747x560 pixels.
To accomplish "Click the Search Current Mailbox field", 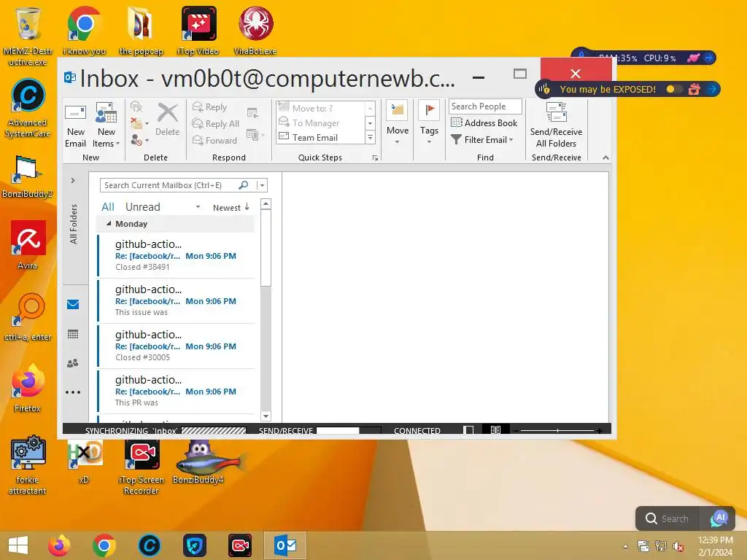I will 169,185.
